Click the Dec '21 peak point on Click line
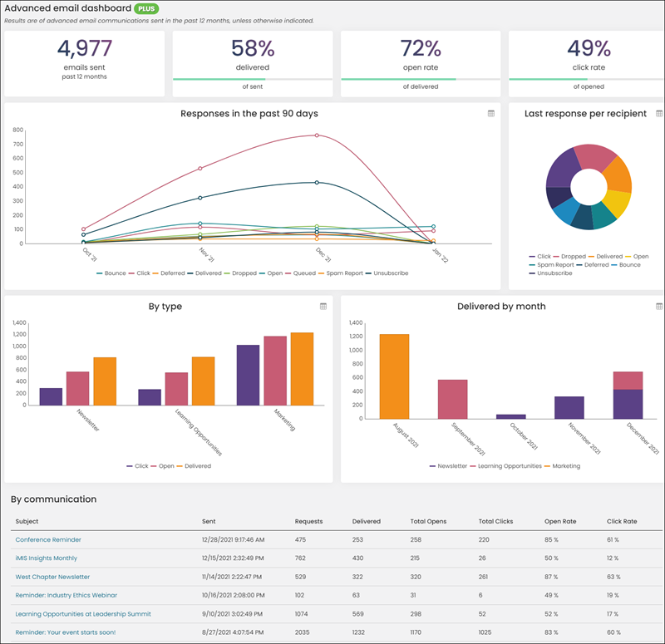665x644 pixels. (x=317, y=135)
